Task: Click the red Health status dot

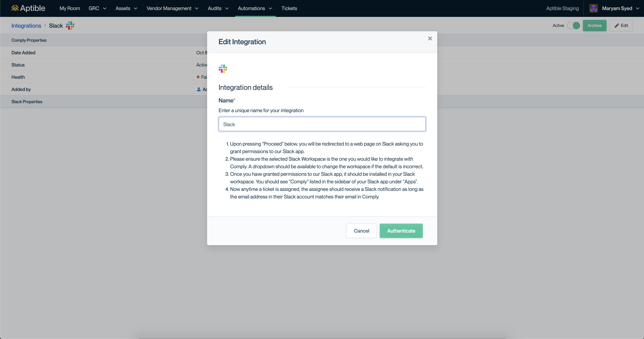Action: click(x=198, y=77)
